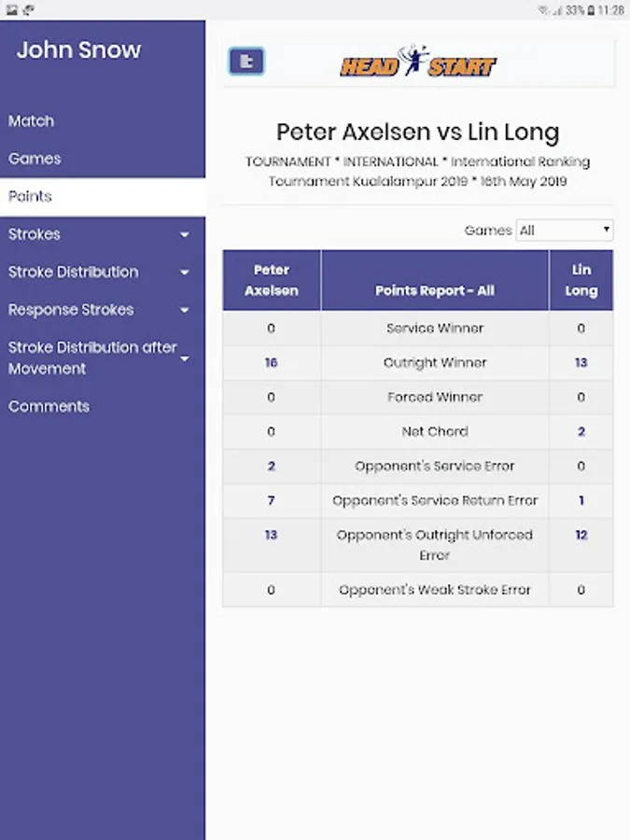Expand Stroke Distribution after Movement submenu

[x=184, y=358]
